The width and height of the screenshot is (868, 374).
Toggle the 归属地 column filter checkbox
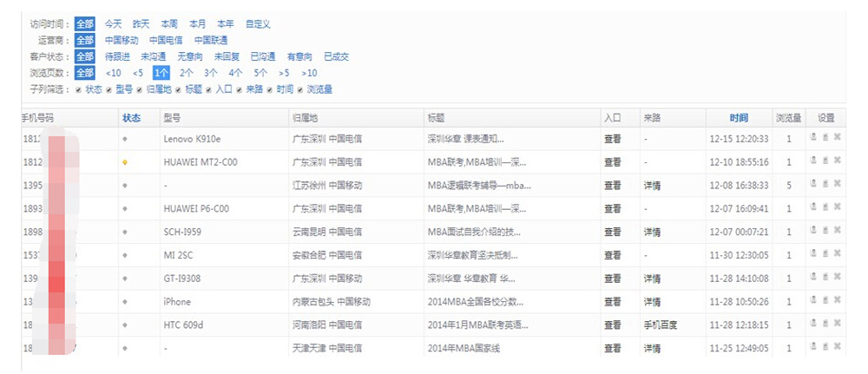[x=139, y=89]
